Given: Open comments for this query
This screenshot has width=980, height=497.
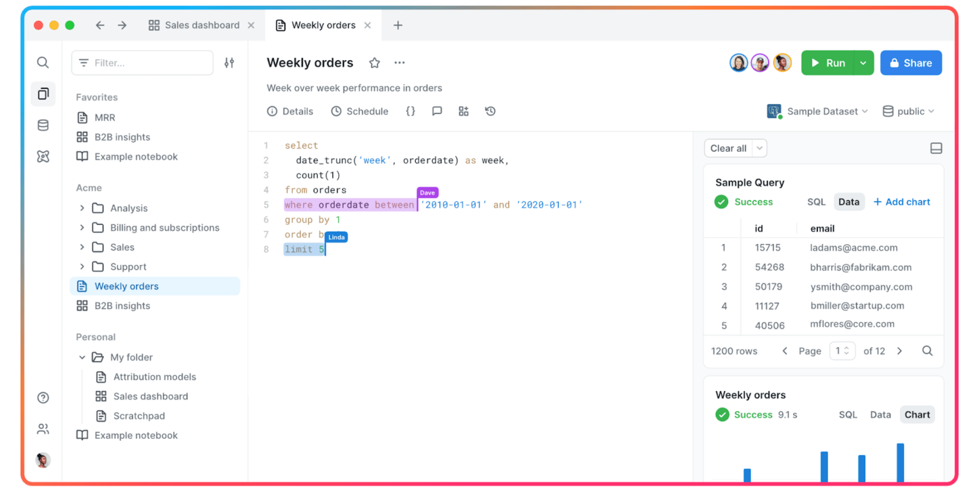Looking at the screenshot, I should [437, 111].
